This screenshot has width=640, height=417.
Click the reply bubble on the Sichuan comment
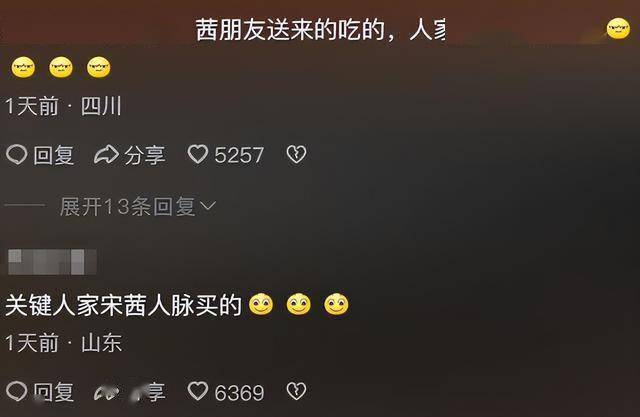(x=17, y=155)
